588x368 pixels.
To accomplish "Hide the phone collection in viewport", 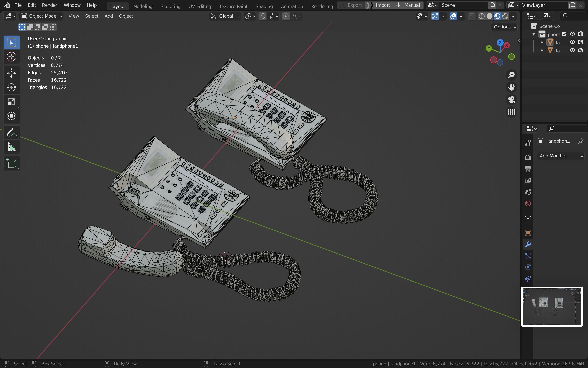I will tap(572, 34).
